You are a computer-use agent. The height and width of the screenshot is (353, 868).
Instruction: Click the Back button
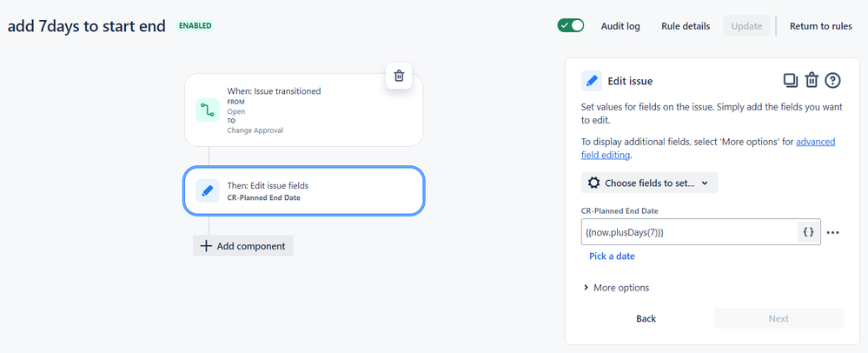click(x=646, y=318)
